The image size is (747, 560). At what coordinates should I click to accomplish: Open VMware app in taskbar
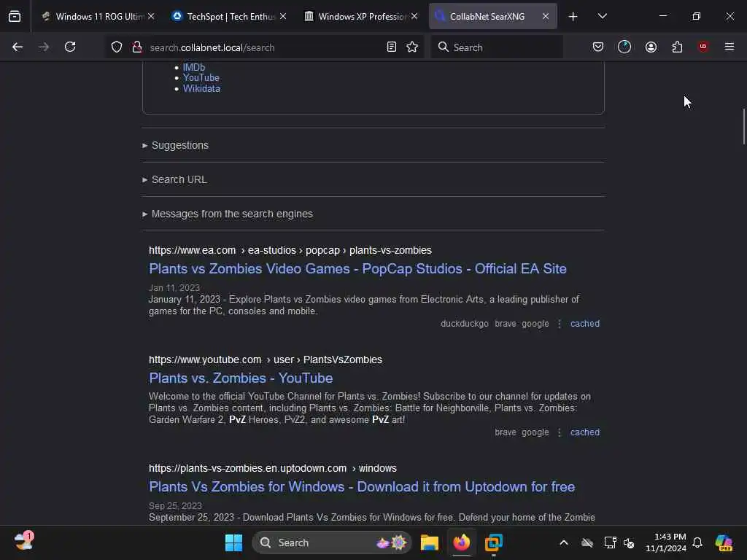494,542
